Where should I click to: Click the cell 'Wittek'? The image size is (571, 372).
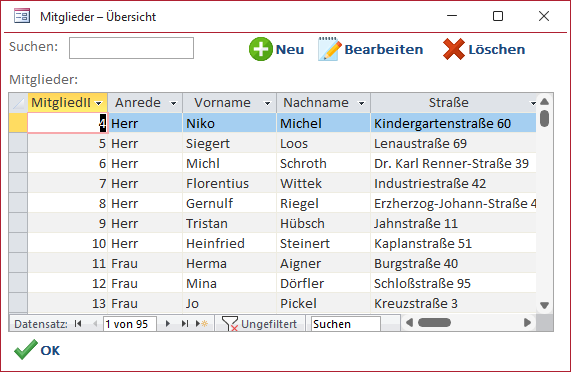point(323,183)
